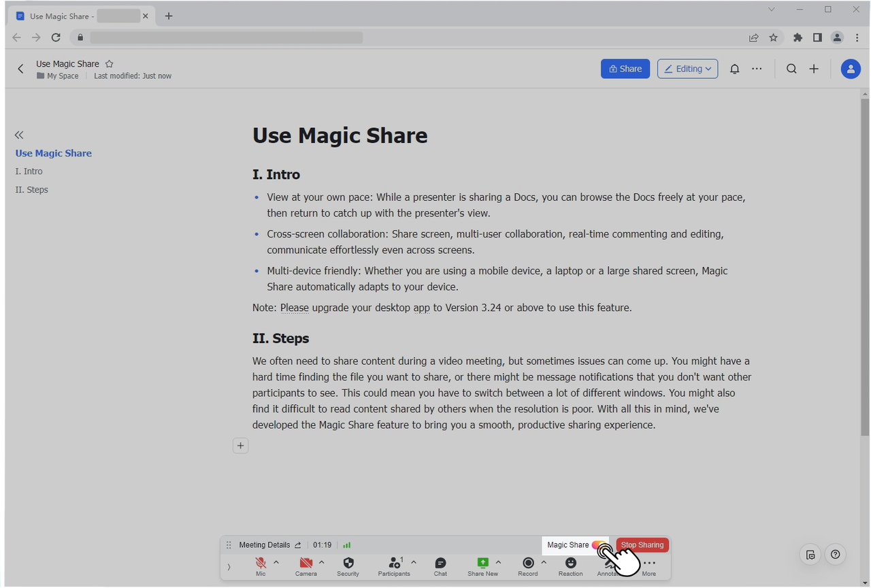871x588 pixels.
Task: Start recording with the Record button
Action: (528, 566)
